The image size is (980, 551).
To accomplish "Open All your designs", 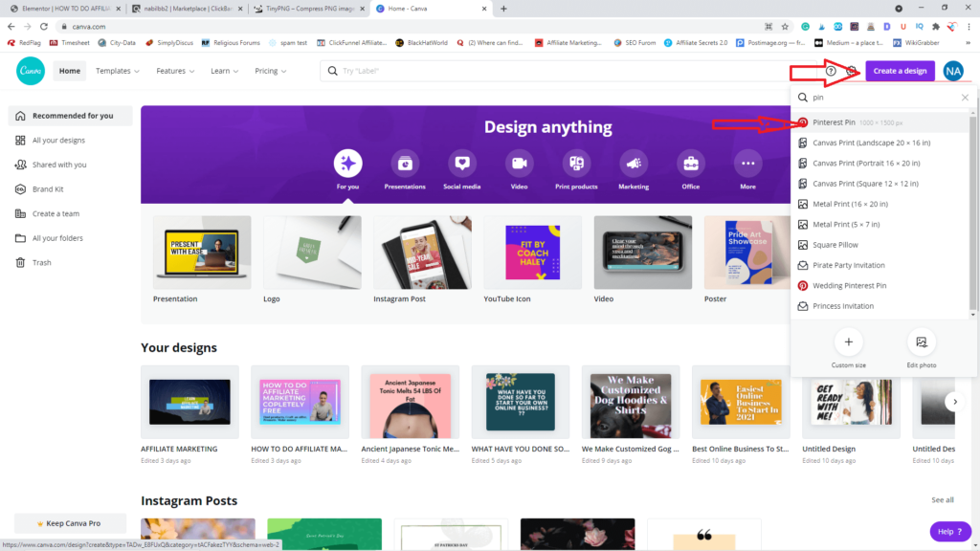I will click(x=70, y=141).
